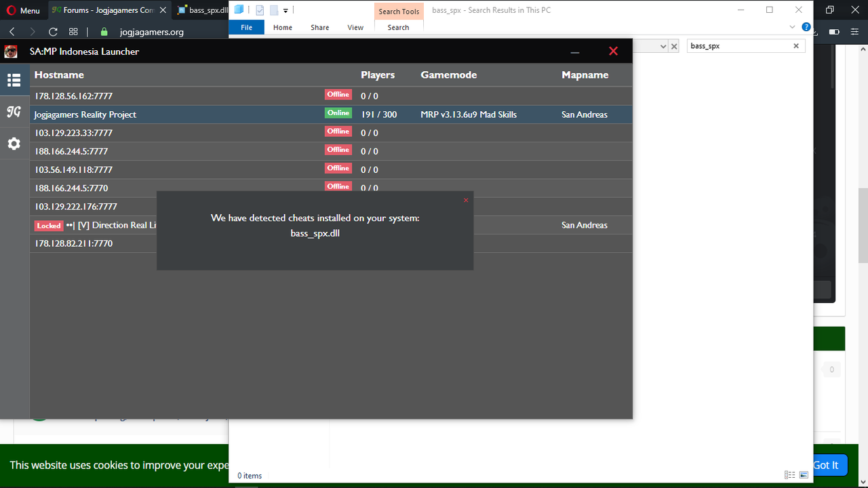Click the jogjagamers.org address bar
Screen dimensions: 868x488
(x=152, y=32)
